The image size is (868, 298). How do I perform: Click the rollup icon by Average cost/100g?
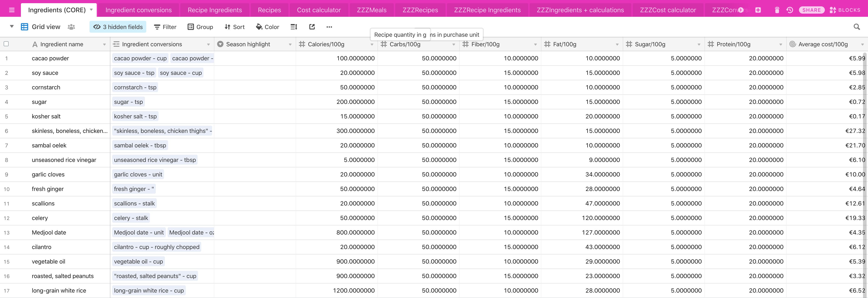pyautogui.click(x=793, y=44)
